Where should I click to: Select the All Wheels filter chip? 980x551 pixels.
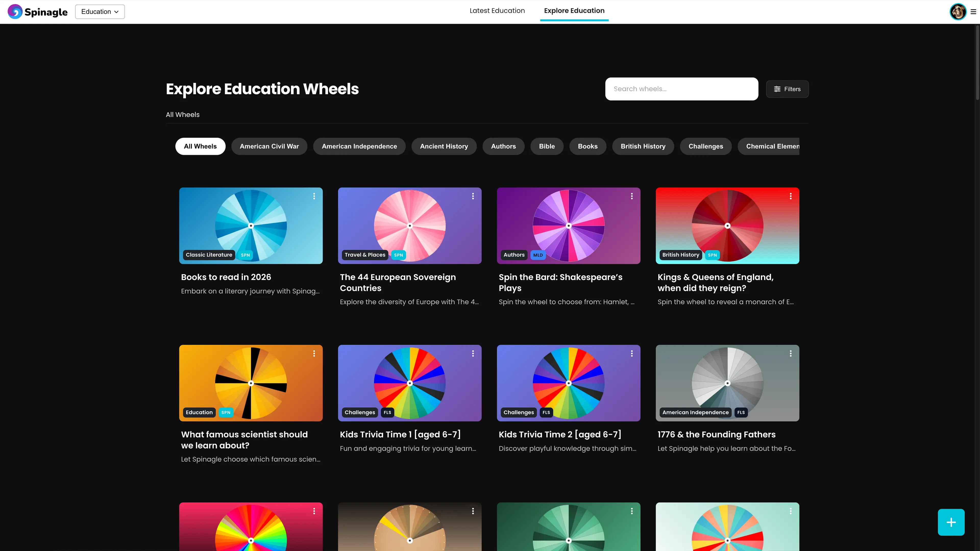tap(200, 146)
